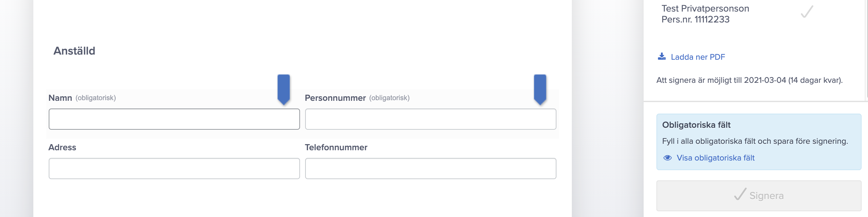Click the Namn field label

pos(60,98)
